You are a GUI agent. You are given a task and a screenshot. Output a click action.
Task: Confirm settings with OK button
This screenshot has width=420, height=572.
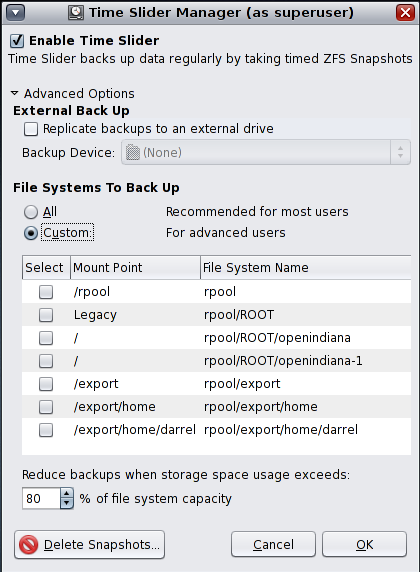pos(364,544)
